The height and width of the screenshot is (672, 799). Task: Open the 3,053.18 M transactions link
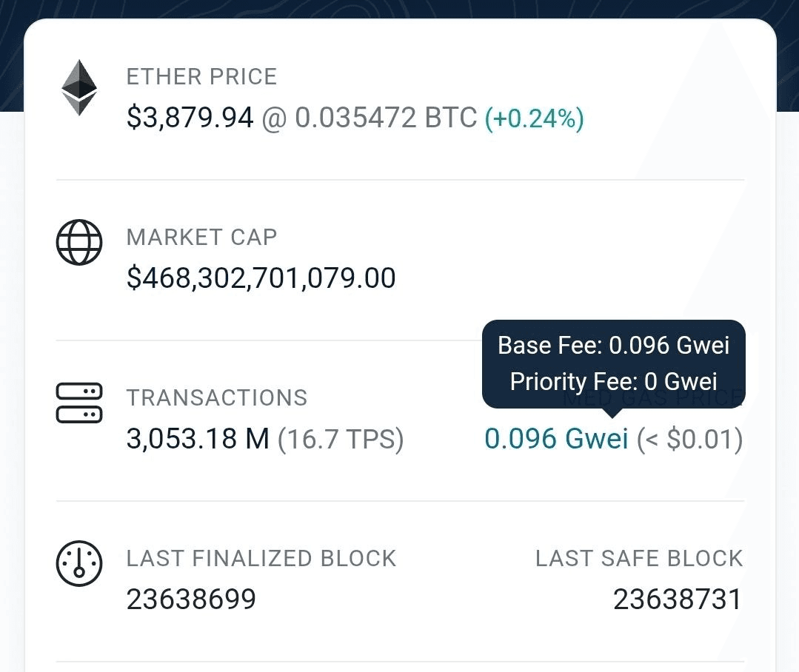click(198, 440)
